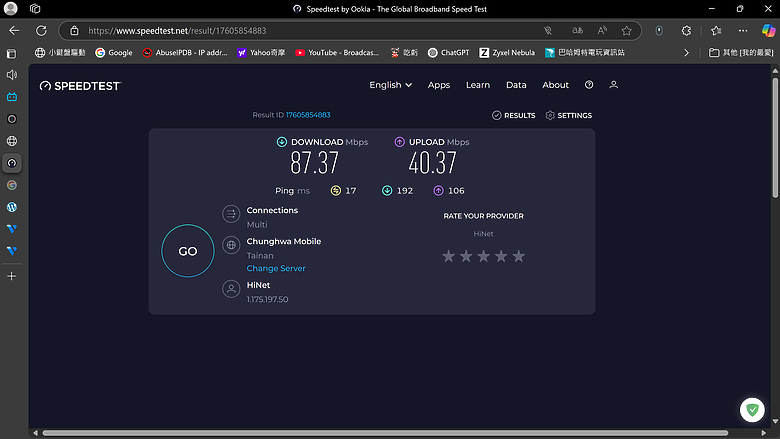Open the Apps menu item
Screen dimensions: 780x439
click(439, 85)
